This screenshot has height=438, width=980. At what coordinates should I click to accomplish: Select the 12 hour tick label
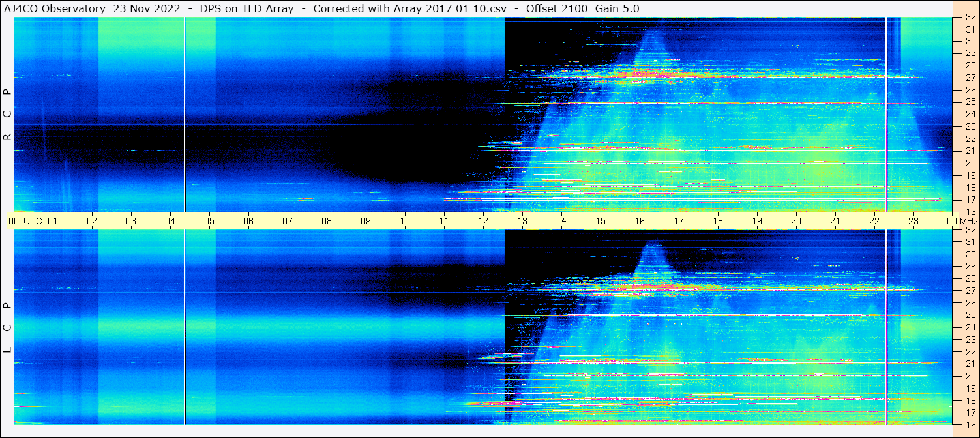click(483, 221)
